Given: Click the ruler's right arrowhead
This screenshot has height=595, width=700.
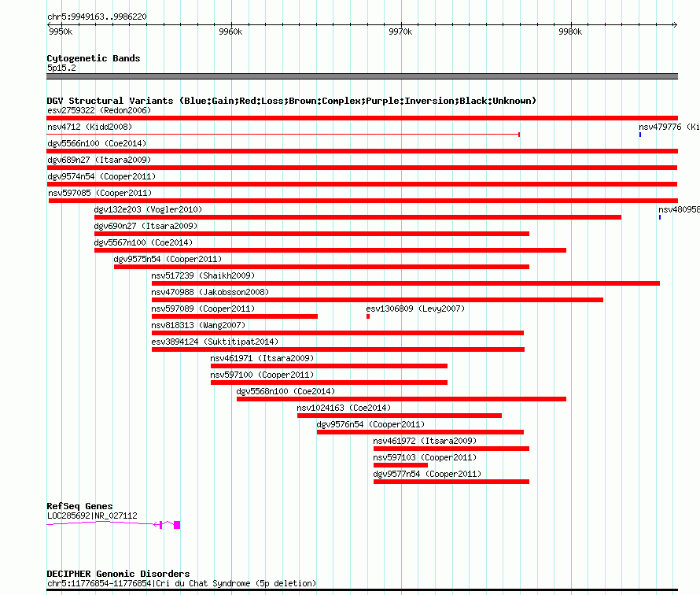Looking at the screenshot, I should pos(675,24).
